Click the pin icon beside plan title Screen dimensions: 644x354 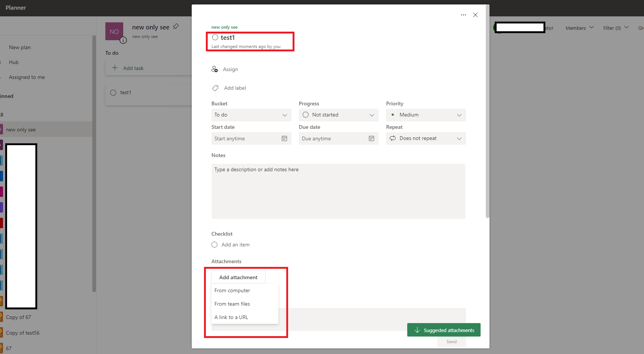175,26
